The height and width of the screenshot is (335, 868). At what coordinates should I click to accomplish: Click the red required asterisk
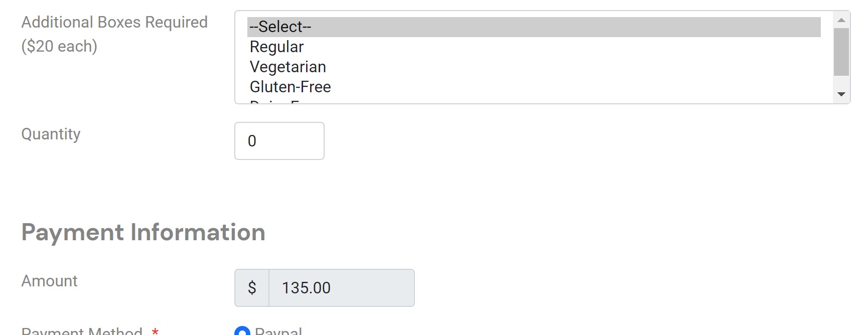coord(155,331)
